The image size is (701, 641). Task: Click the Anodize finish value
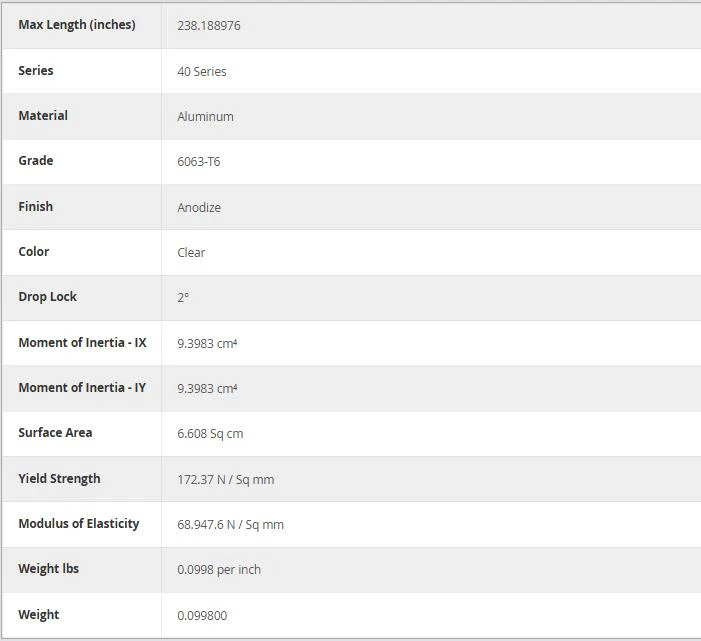[199, 207]
